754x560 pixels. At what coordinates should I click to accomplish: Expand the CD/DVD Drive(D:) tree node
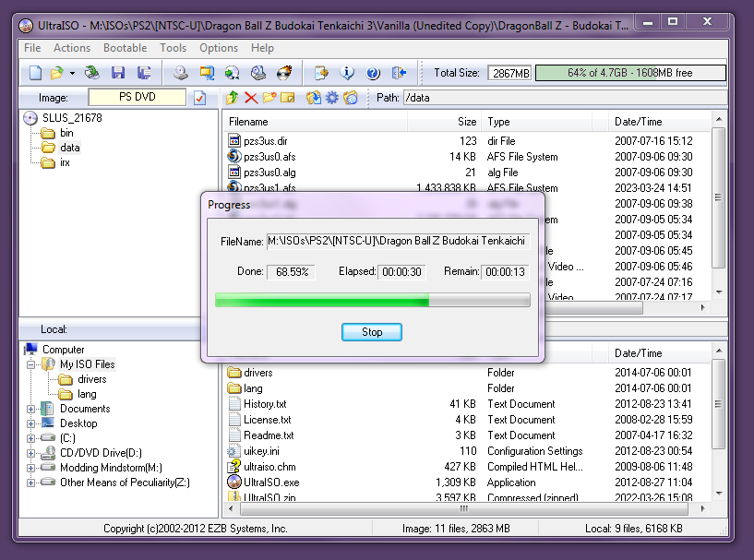coord(30,453)
